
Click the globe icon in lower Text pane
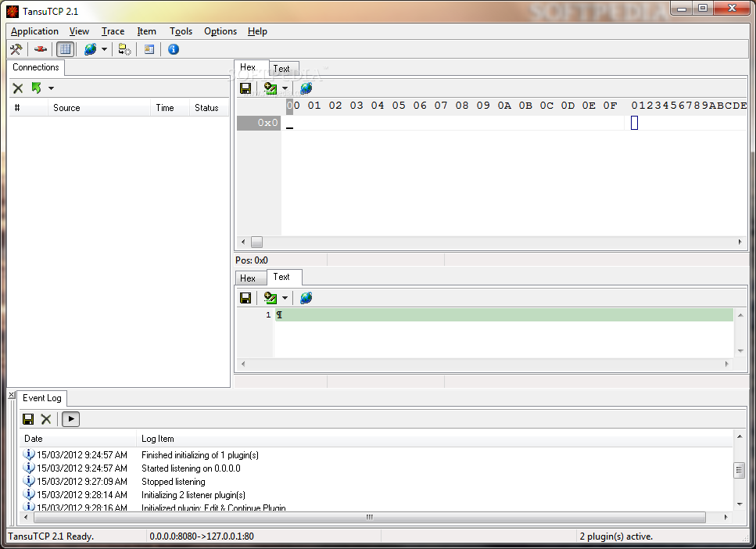tap(306, 298)
